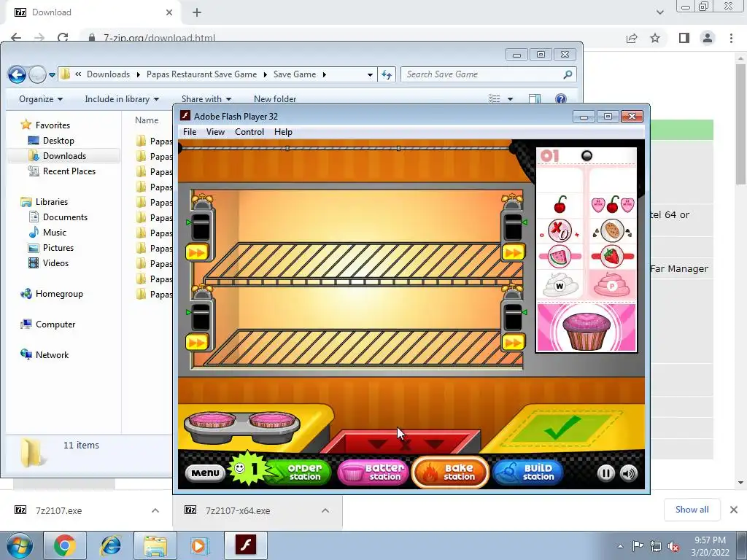The image size is (747, 560).
Task: Fast-forward the top-right oven timer
Action: pos(513,252)
